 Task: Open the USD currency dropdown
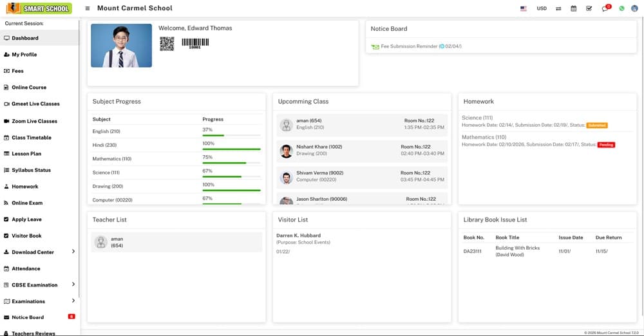(x=542, y=8)
